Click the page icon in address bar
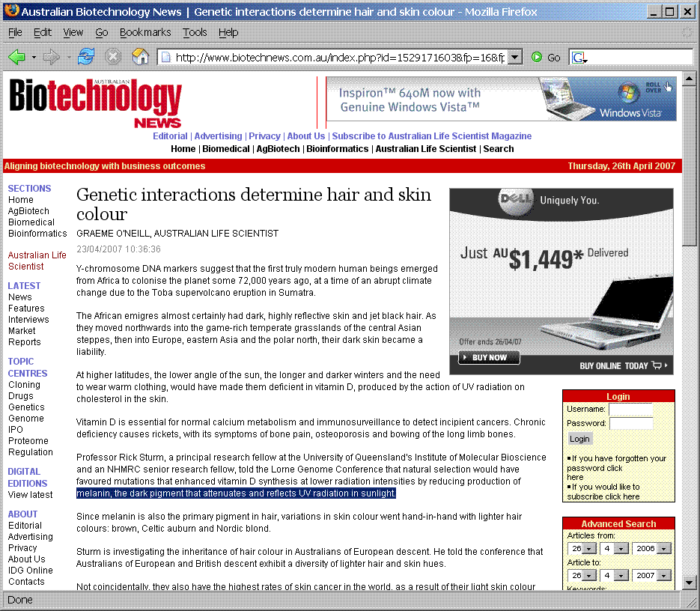700x611 pixels. point(165,57)
